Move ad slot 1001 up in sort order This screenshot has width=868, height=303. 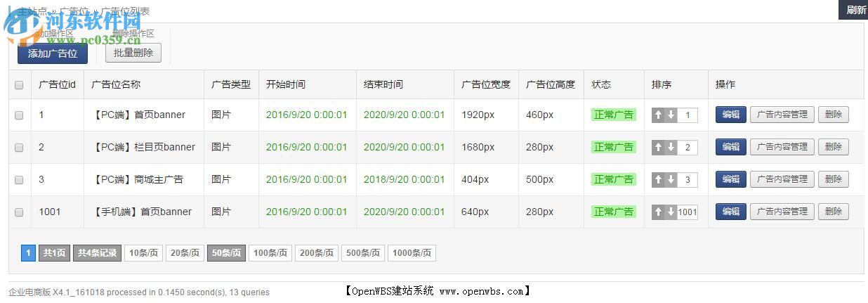pos(658,212)
